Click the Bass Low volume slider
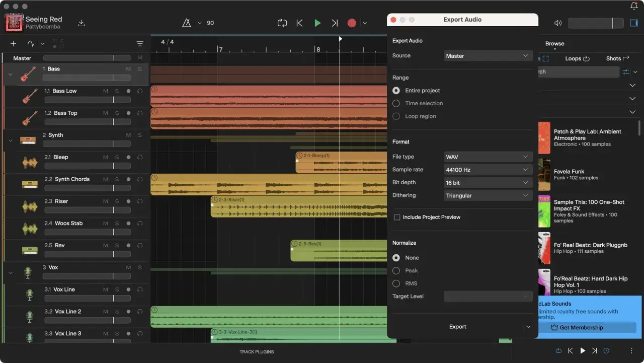The width and height of the screenshot is (644, 363). coord(87,100)
